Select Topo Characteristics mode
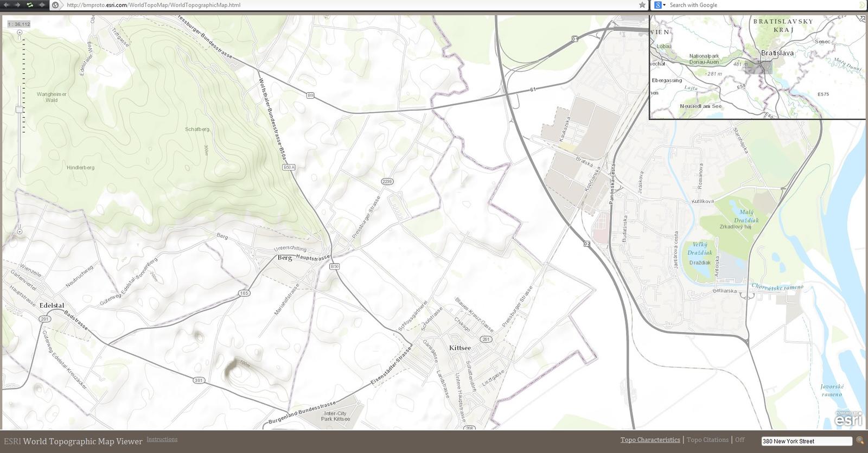The width and height of the screenshot is (868, 453). pyautogui.click(x=650, y=440)
